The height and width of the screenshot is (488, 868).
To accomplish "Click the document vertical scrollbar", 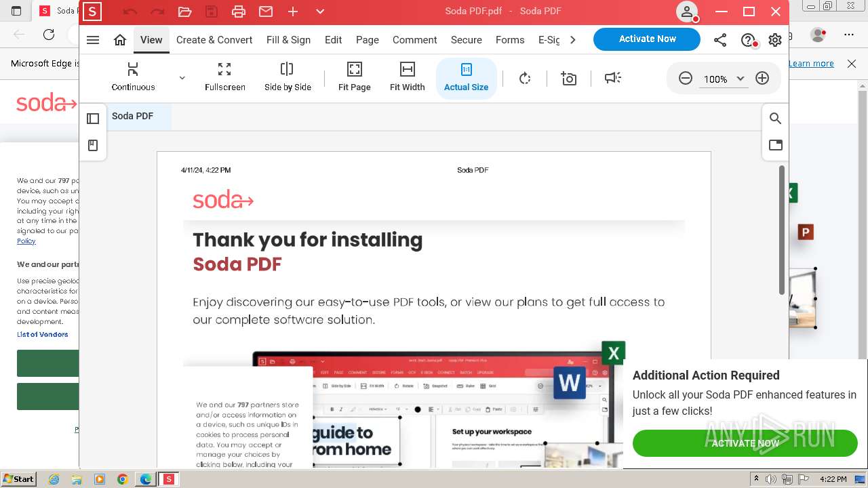I will click(x=781, y=230).
